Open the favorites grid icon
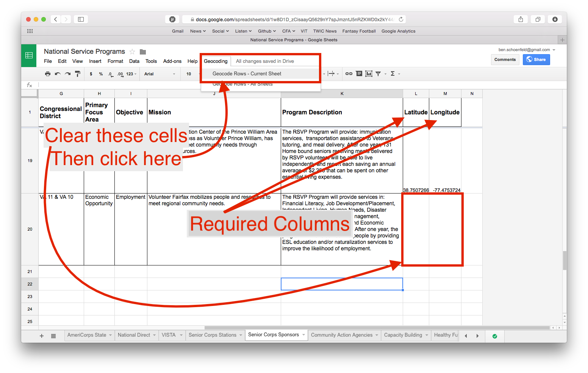 point(30,31)
